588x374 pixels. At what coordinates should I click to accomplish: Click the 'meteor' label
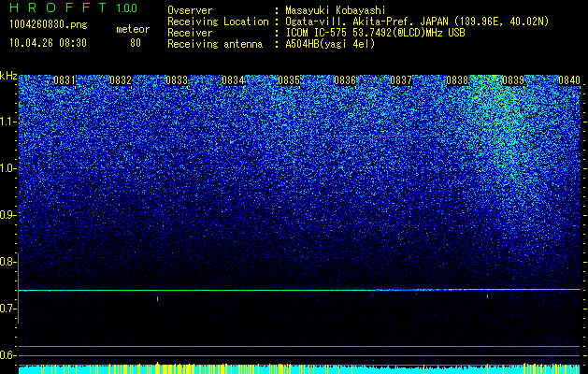(x=133, y=30)
